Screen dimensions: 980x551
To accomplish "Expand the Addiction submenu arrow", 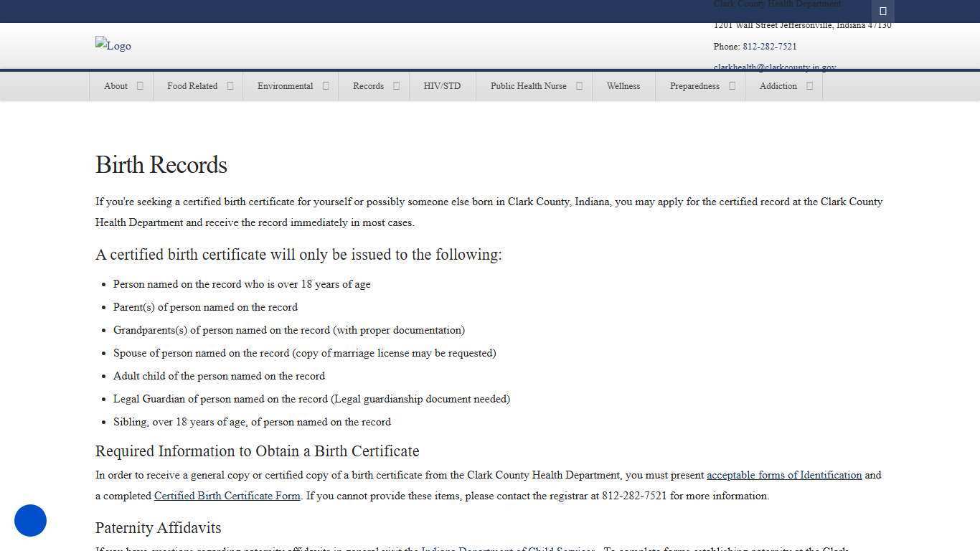I will click(x=809, y=86).
